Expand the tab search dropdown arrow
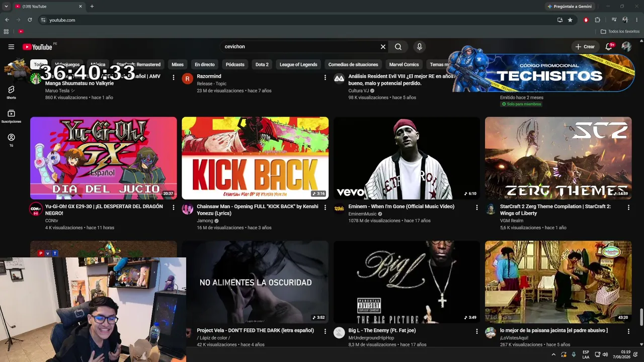 pyautogui.click(x=6, y=7)
